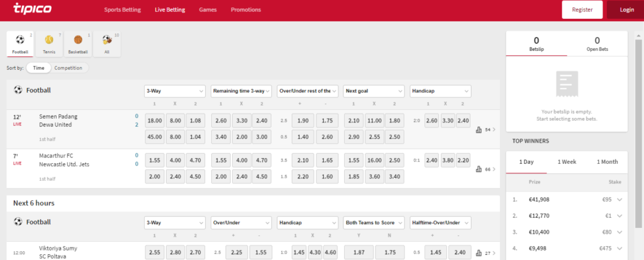The height and width of the screenshot is (260, 644).
Task: Show top winners for 1 Day
Action: tap(526, 162)
